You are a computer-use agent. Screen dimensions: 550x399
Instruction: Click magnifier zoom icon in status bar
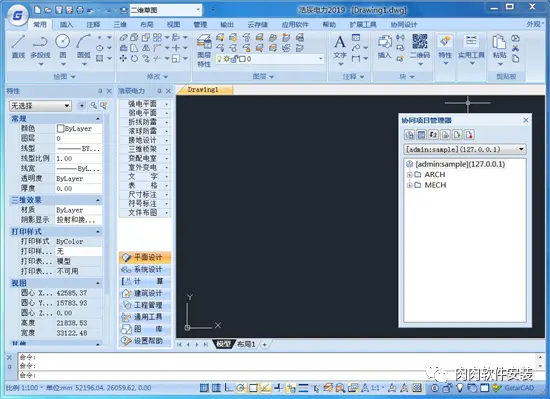[x=340, y=388]
